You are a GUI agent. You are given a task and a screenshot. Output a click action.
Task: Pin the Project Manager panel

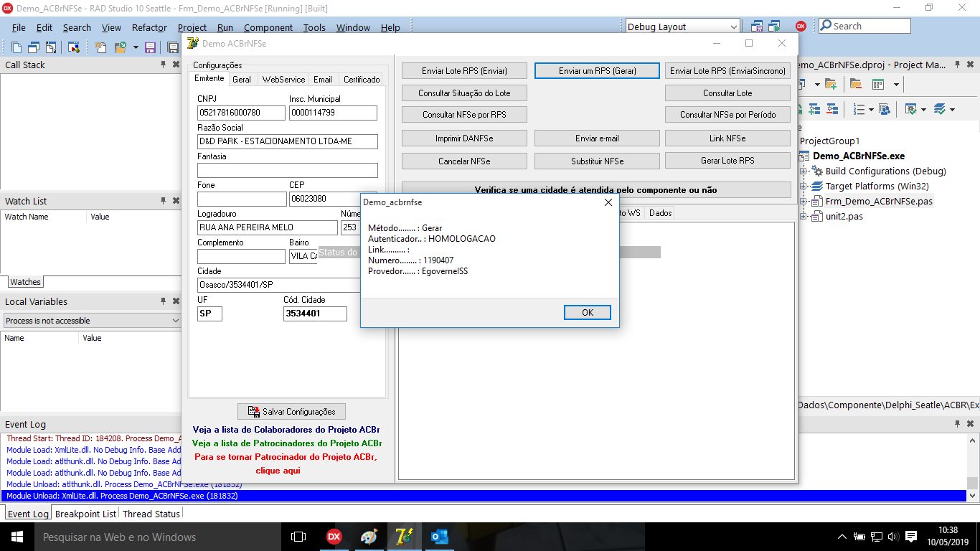[x=958, y=65]
